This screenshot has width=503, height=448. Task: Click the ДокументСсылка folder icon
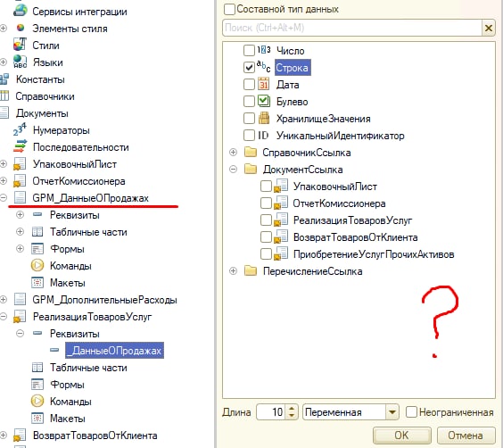[x=251, y=170]
